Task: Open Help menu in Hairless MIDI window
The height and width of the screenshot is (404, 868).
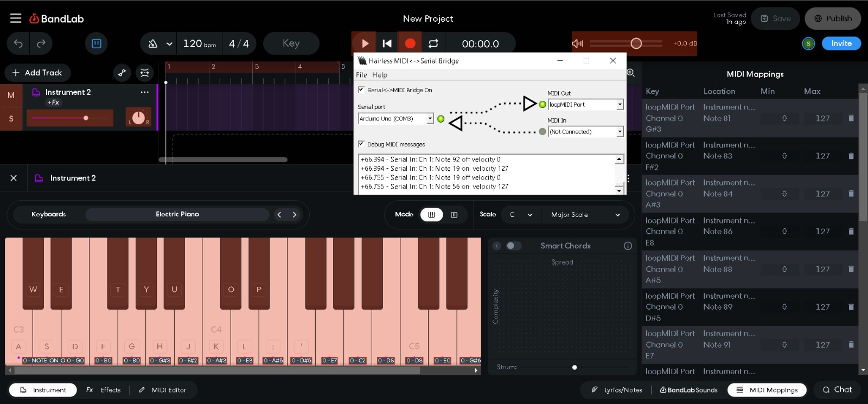Action: point(380,75)
